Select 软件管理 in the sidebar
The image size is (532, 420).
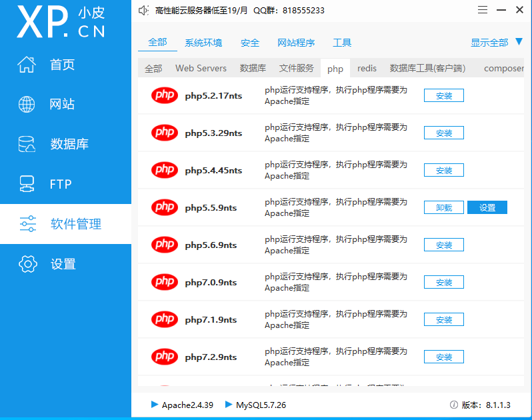(65, 224)
